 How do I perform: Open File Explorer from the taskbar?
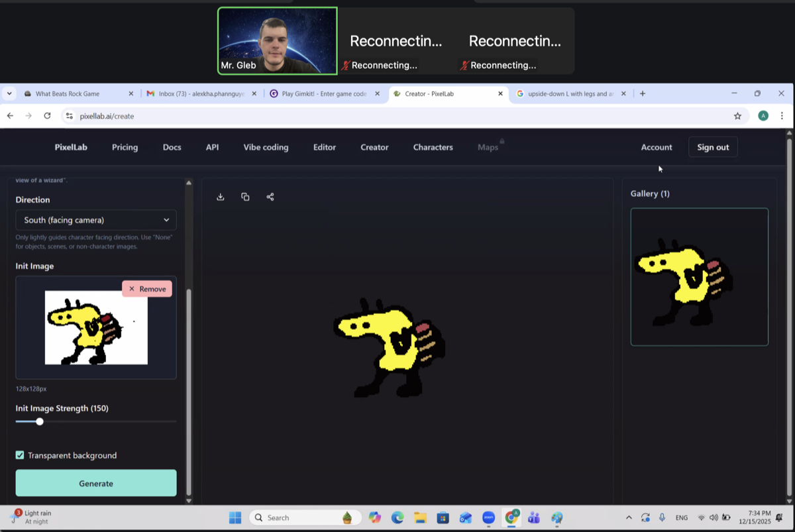click(419, 517)
